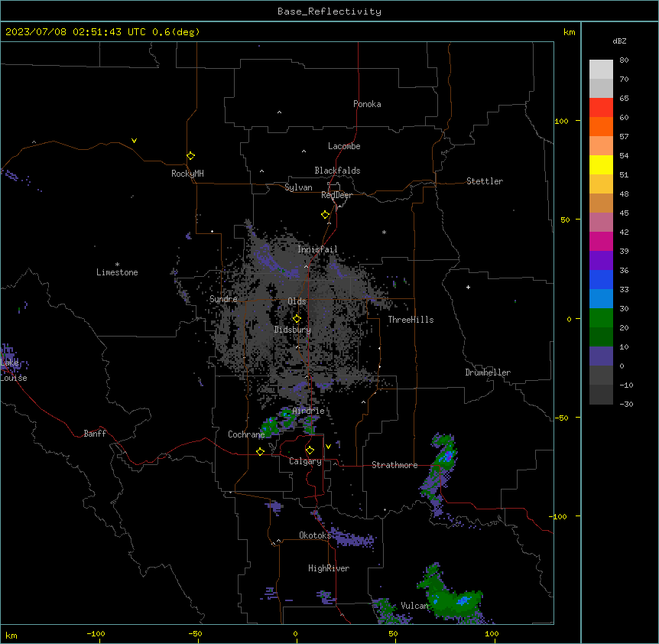
Task: Select the Strathmore label
Action: tap(394, 465)
